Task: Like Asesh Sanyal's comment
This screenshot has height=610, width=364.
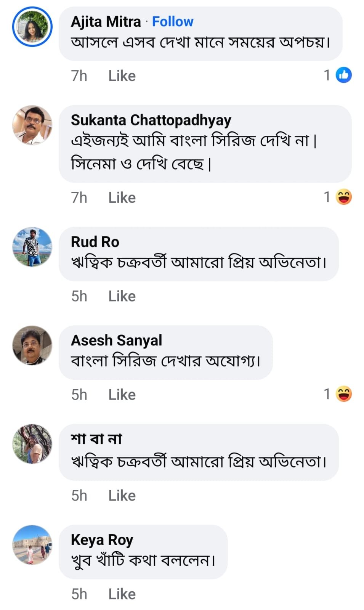Action: click(122, 395)
